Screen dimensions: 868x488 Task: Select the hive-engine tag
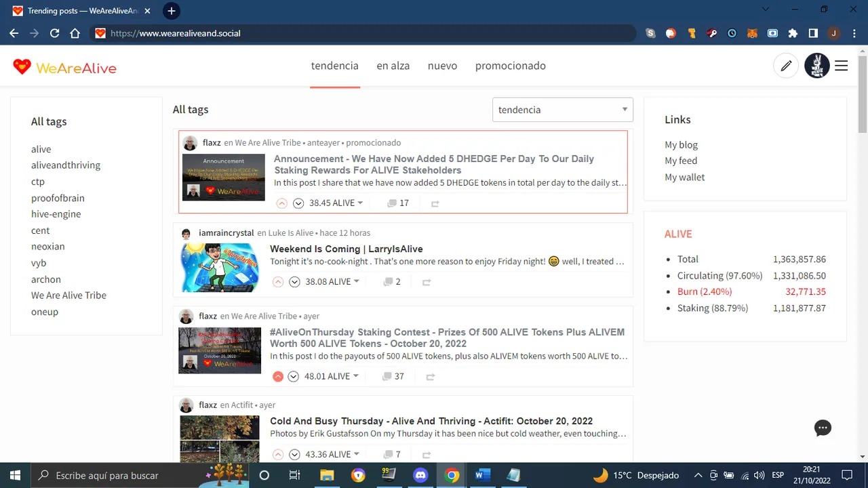pyautogui.click(x=56, y=214)
